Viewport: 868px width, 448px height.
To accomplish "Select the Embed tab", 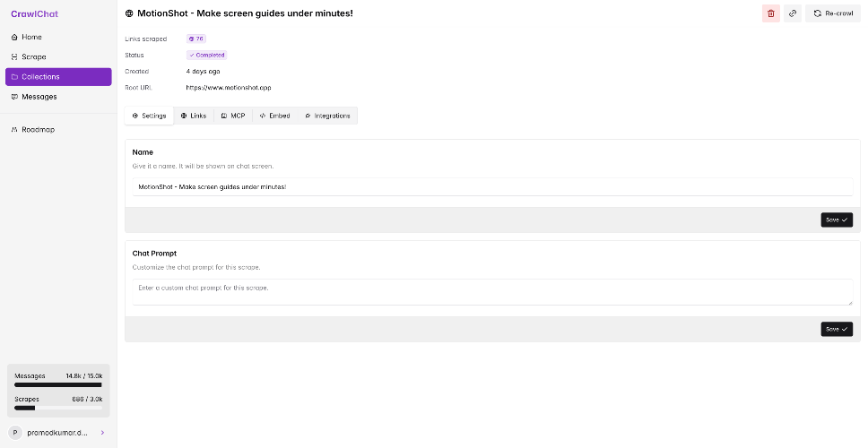I will [274, 116].
